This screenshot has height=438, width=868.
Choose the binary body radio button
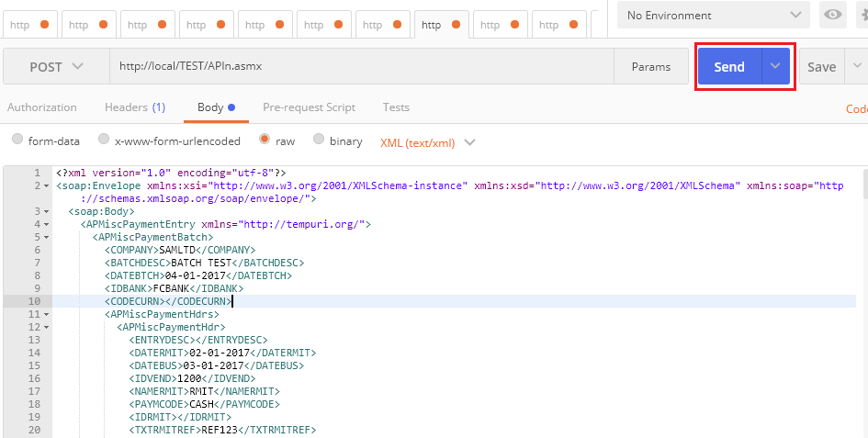pos(319,139)
